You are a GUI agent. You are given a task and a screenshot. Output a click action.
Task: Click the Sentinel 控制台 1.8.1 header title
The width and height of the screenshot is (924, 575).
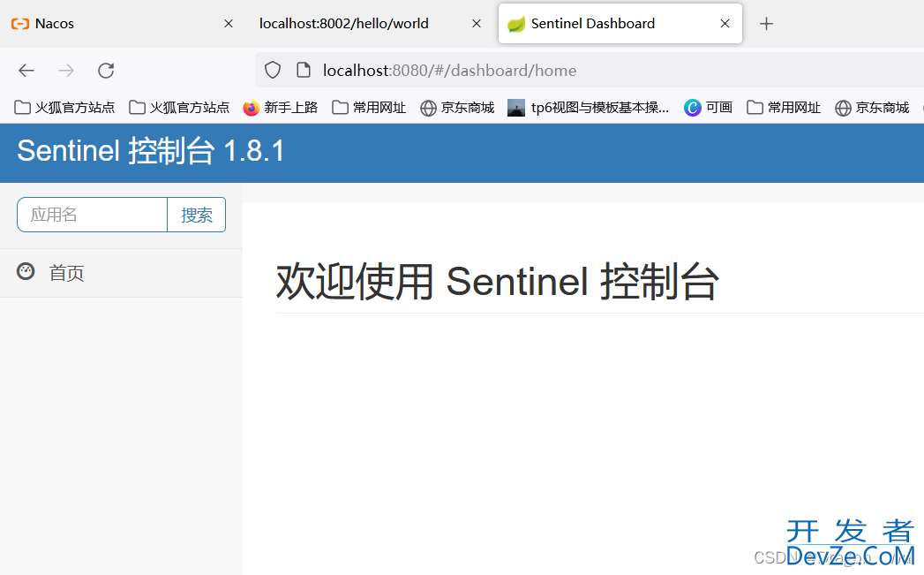(151, 151)
